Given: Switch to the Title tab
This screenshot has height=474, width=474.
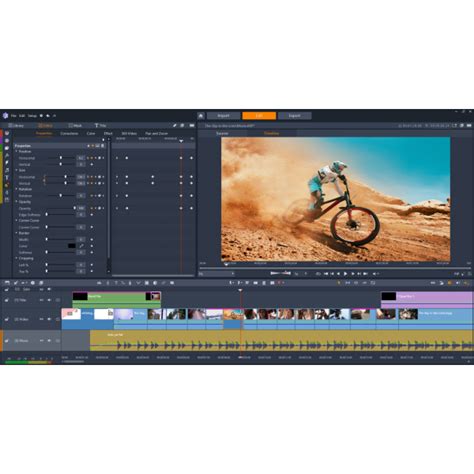Looking at the screenshot, I should coord(100,125).
